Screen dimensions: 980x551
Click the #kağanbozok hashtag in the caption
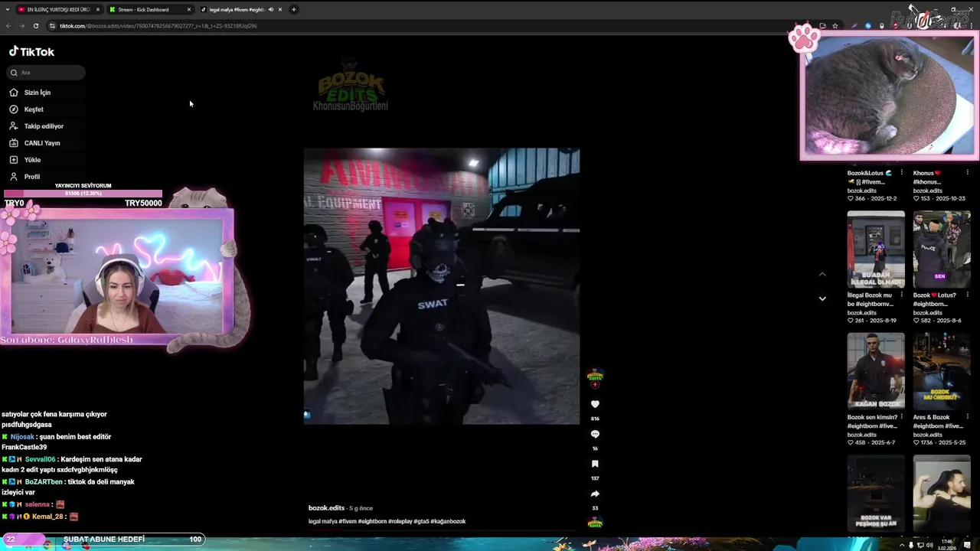(448, 521)
